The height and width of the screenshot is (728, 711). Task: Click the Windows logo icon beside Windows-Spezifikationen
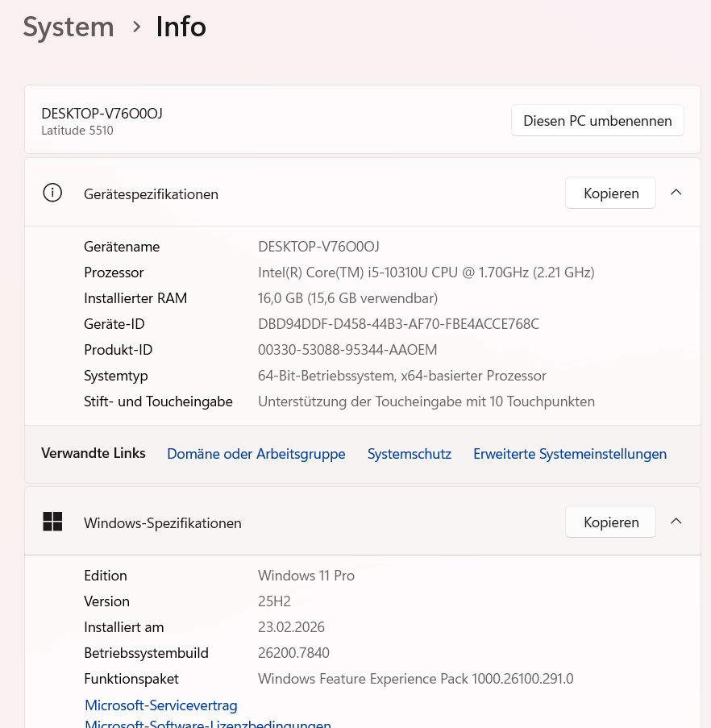(52, 522)
